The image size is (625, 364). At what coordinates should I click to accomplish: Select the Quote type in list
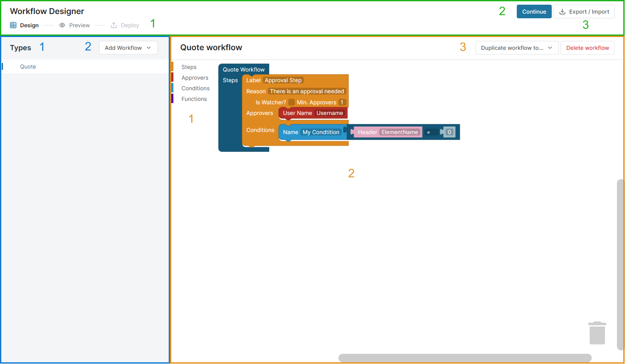[28, 66]
